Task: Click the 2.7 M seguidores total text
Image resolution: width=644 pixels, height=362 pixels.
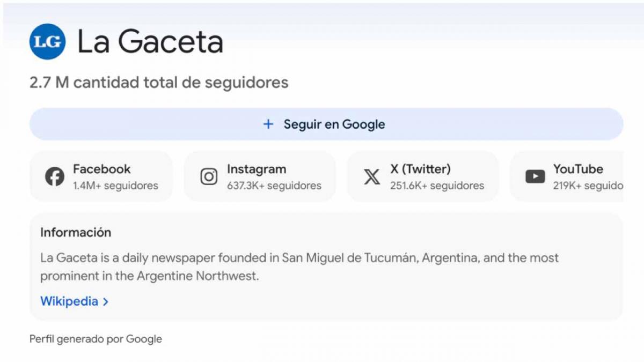Action: click(159, 82)
